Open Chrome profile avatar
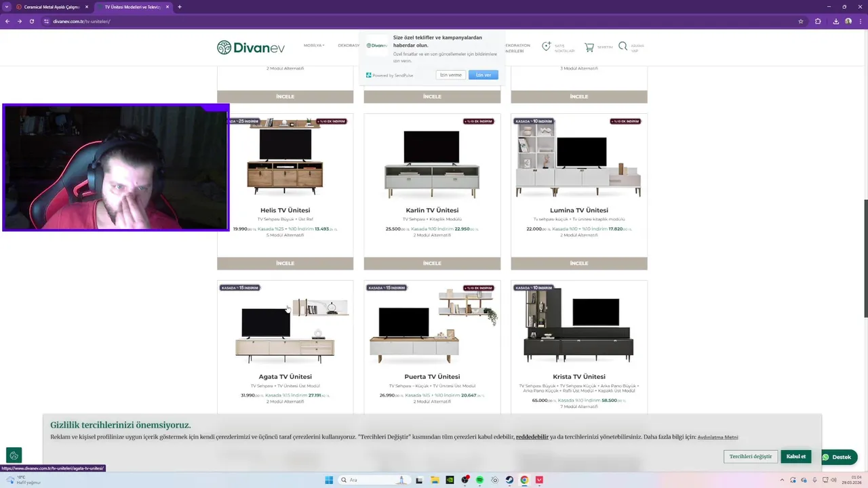868x488 pixels. coord(848,21)
